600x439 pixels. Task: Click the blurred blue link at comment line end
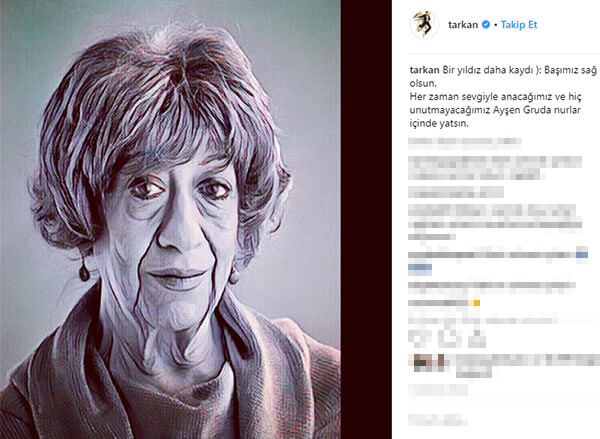[582, 255]
